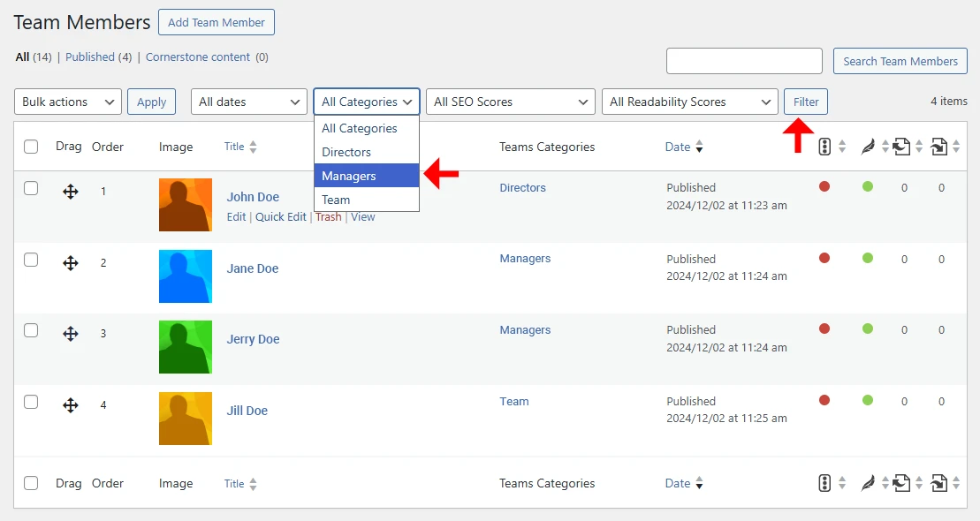Check the checkbox for Jane Doe
The height and width of the screenshot is (521, 980).
[x=32, y=260]
